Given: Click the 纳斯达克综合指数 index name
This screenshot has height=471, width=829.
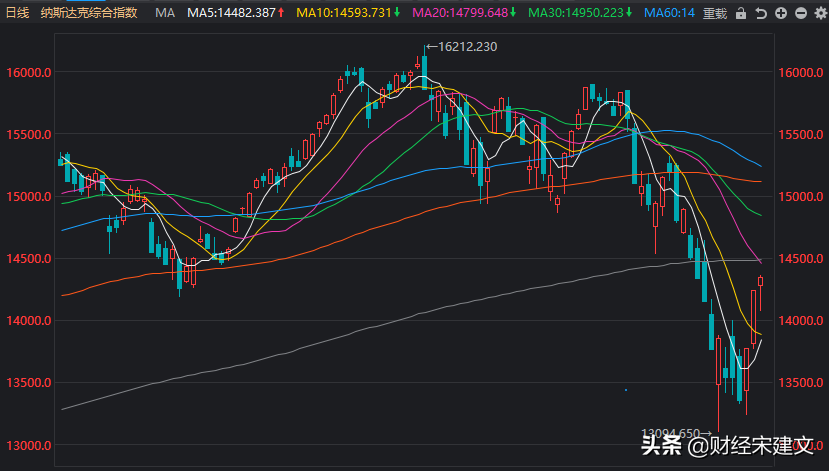Looking at the screenshot, I should coord(89,13).
